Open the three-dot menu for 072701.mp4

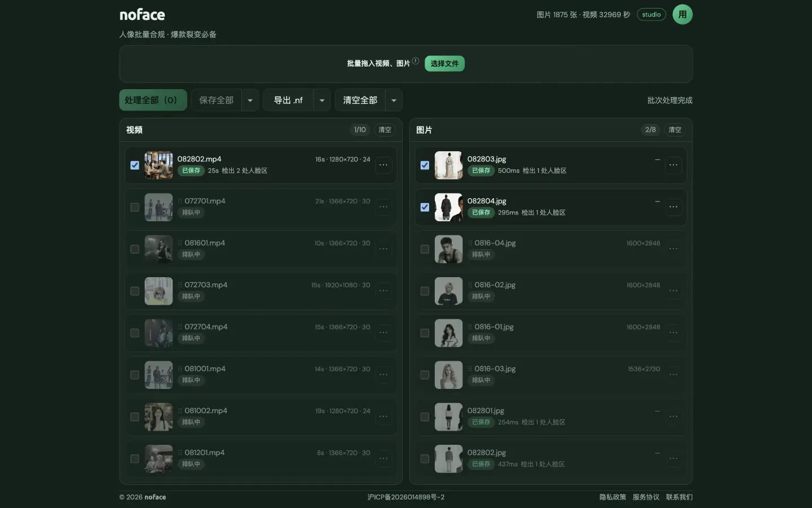click(x=383, y=207)
